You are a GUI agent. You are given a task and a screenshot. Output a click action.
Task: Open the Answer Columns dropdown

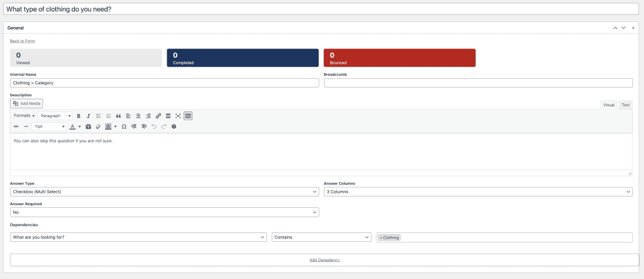pyautogui.click(x=478, y=191)
